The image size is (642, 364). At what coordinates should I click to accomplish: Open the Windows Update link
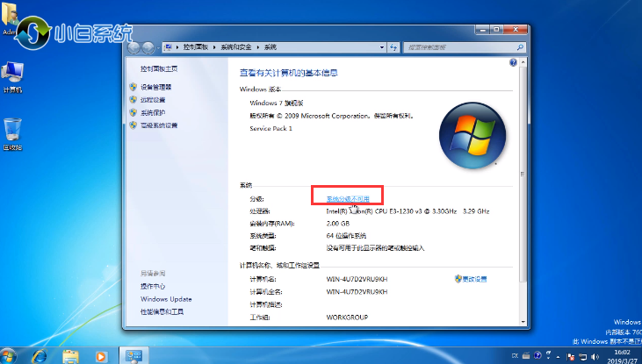click(x=166, y=299)
